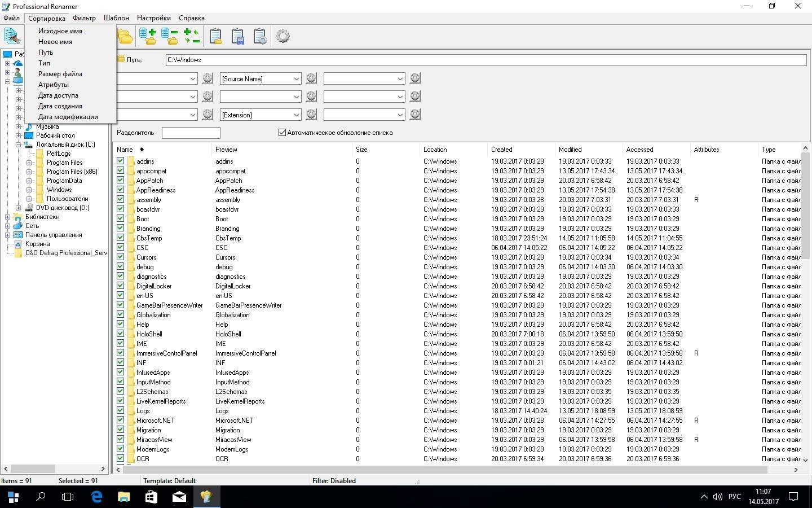The height and width of the screenshot is (508, 812).
Task: Click the Сеть network icon in the tree
Action: [x=18, y=226]
